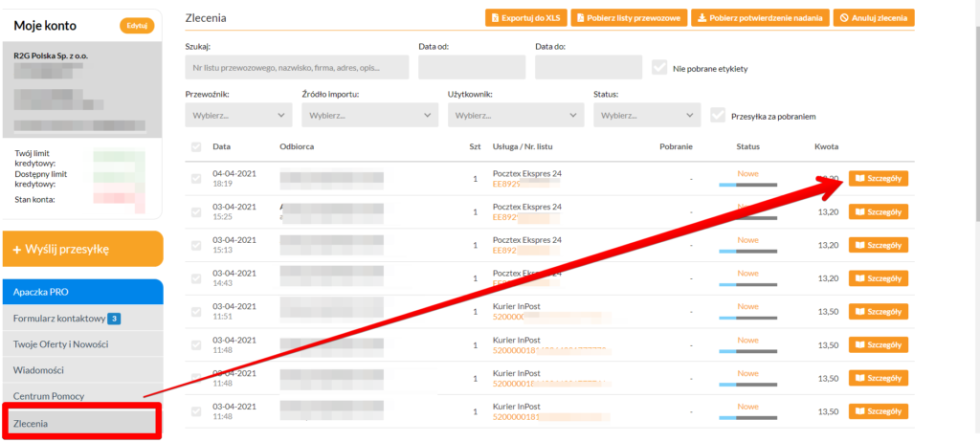Open Szczegóły for the 11:51 order
This screenshot has height=442, width=980.
[x=878, y=311]
